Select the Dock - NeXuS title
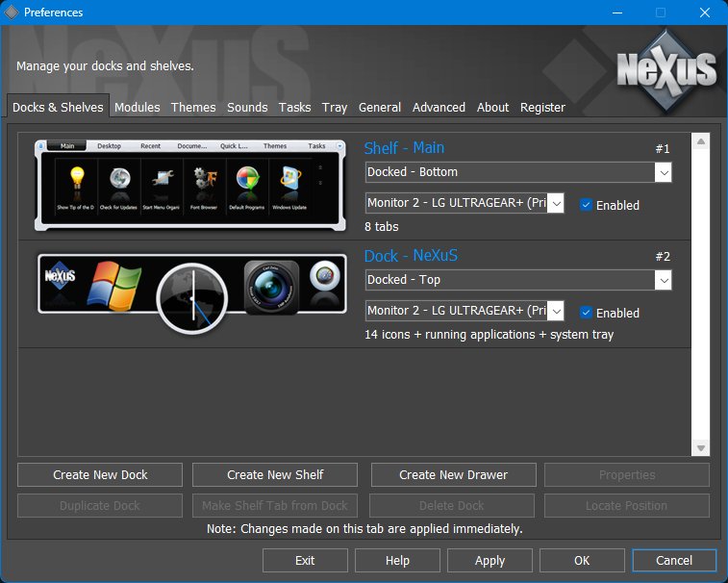Viewport: 728px width, 583px height. click(x=411, y=256)
